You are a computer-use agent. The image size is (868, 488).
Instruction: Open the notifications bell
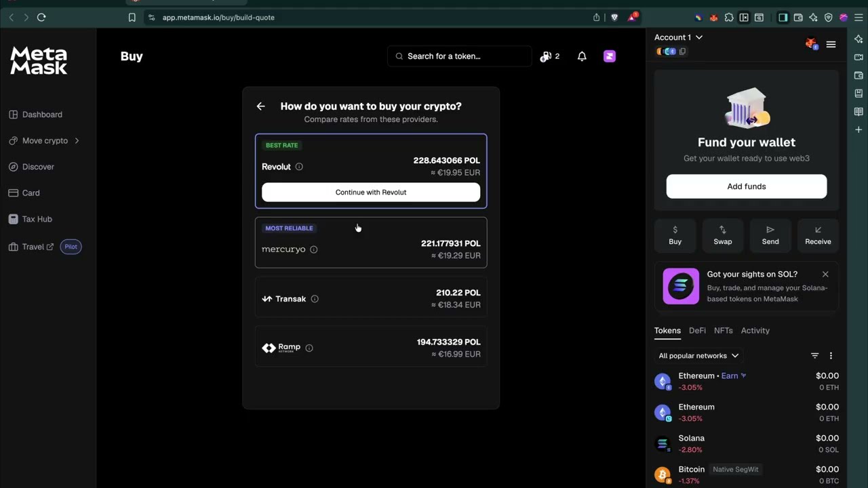pyautogui.click(x=582, y=56)
